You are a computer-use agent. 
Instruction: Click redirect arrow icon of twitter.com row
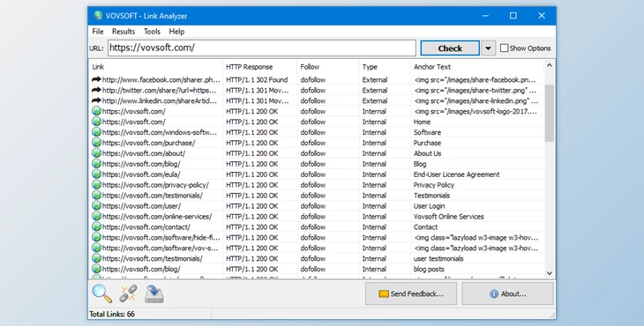click(x=96, y=90)
